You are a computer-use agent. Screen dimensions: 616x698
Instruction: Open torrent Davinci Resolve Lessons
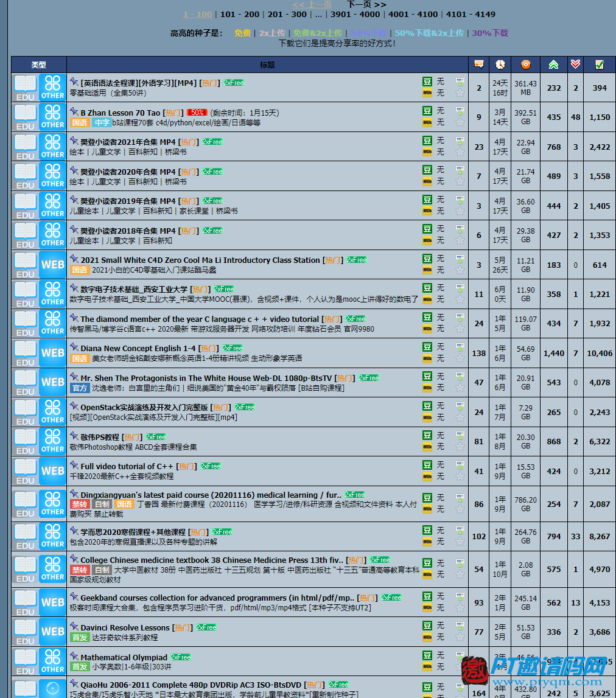pos(125,627)
